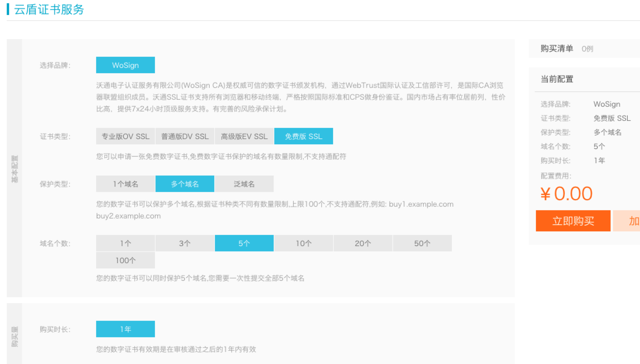Image resolution: width=640 pixels, height=364 pixels.
Task: Set domain count to 10个
Action: point(303,243)
